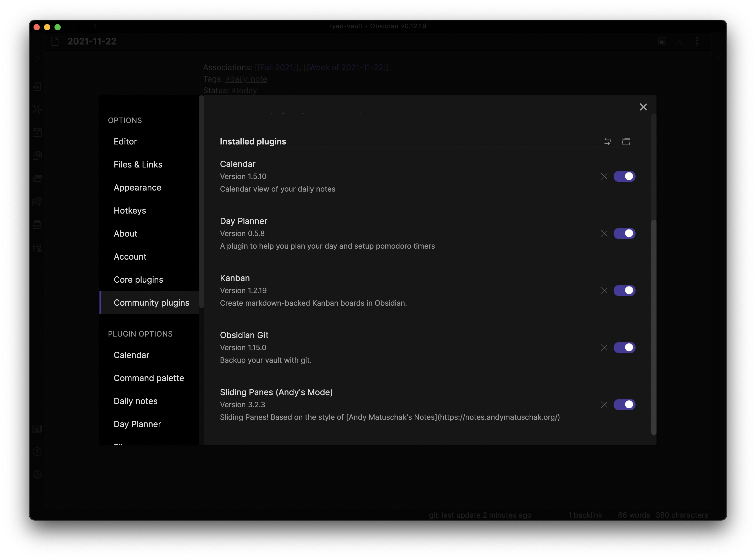Image resolution: width=756 pixels, height=559 pixels.
Task: Open Command palette plugin options
Action: (x=149, y=378)
